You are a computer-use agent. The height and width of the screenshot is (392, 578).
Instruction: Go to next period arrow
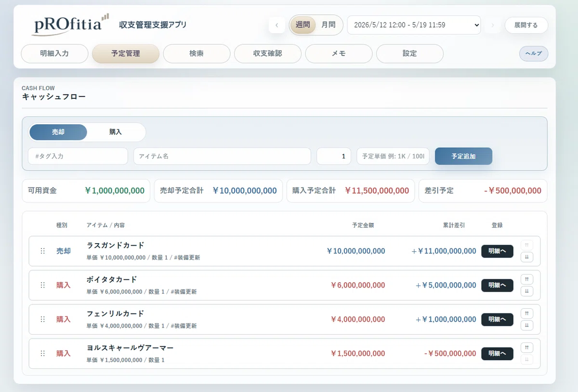[492, 25]
